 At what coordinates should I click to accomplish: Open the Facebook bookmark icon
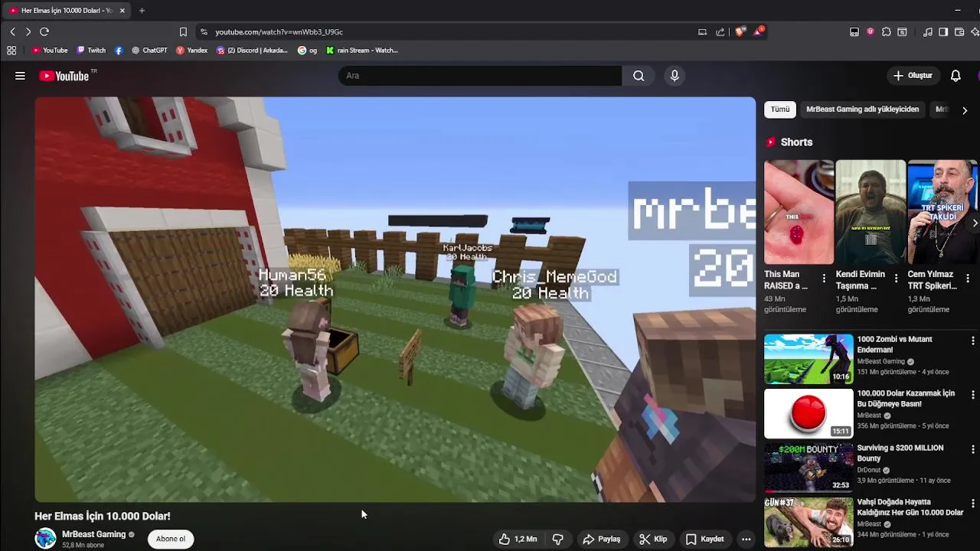(x=119, y=51)
